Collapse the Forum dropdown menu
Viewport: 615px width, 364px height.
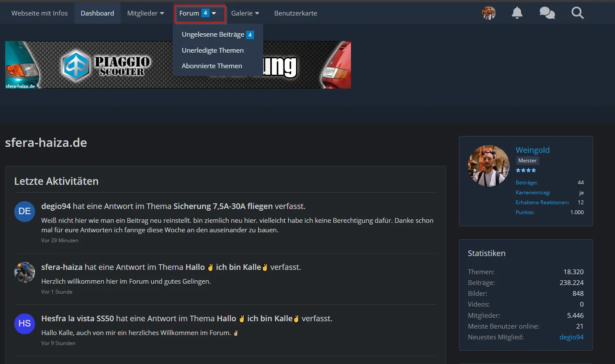coord(199,13)
